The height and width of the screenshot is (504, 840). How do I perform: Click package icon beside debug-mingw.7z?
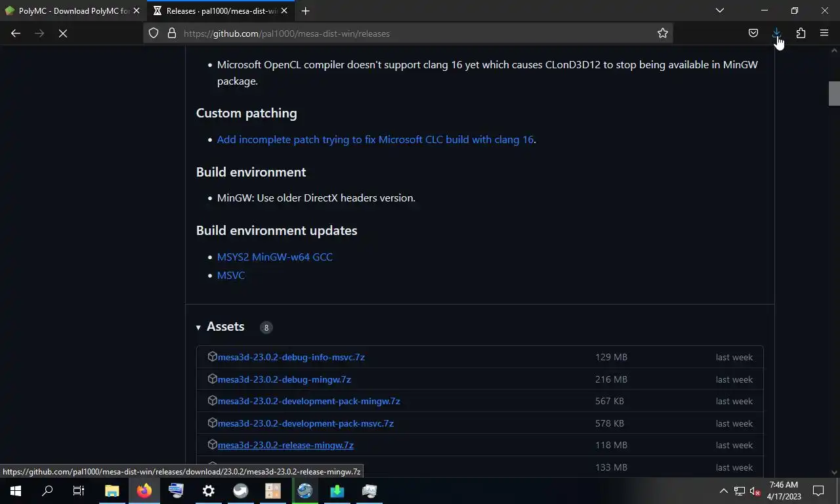pos(212,379)
